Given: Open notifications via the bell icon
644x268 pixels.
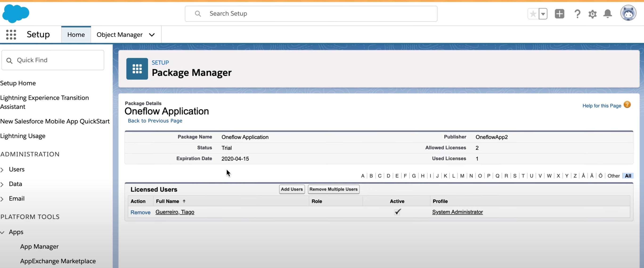Looking at the screenshot, I should pyautogui.click(x=608, y=14).
